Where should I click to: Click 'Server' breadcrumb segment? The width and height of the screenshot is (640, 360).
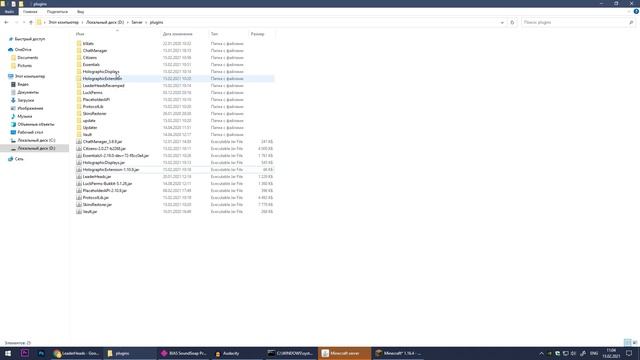(137, 22)
